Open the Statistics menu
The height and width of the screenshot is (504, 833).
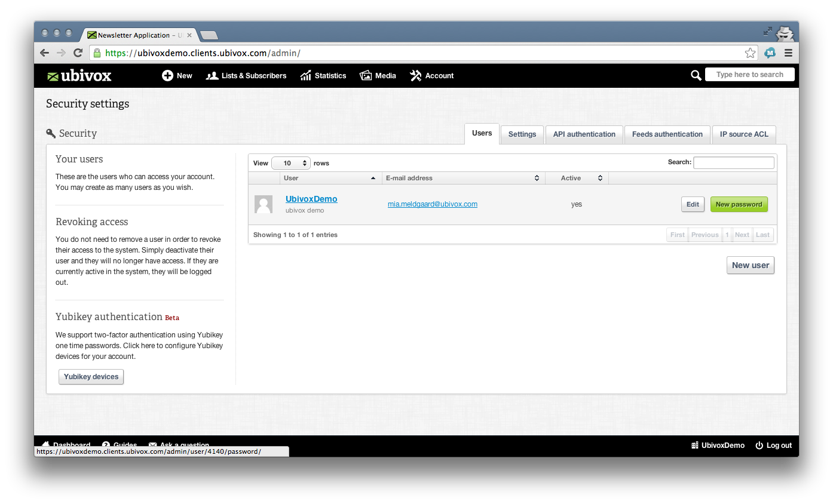coord(323,76)
